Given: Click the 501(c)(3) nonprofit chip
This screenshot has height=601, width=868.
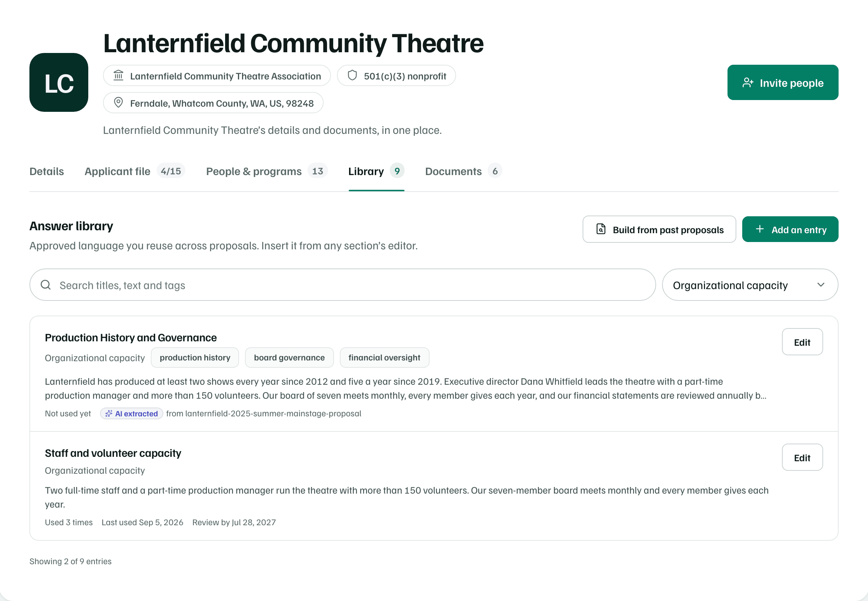Looking at the screenshot, I should click(396, 76).
